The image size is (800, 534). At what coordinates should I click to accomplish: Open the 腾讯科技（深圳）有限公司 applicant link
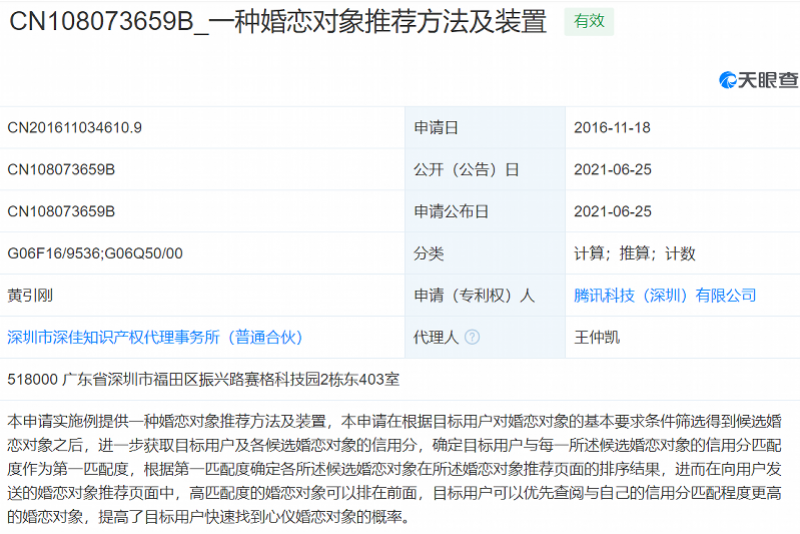[x=665, y=295]
